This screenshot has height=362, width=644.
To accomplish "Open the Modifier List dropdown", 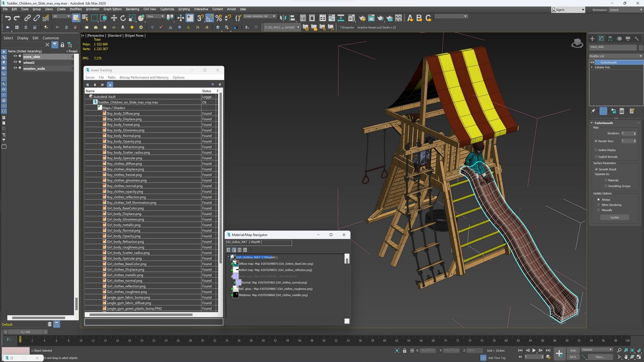I will tap(616, 56).
